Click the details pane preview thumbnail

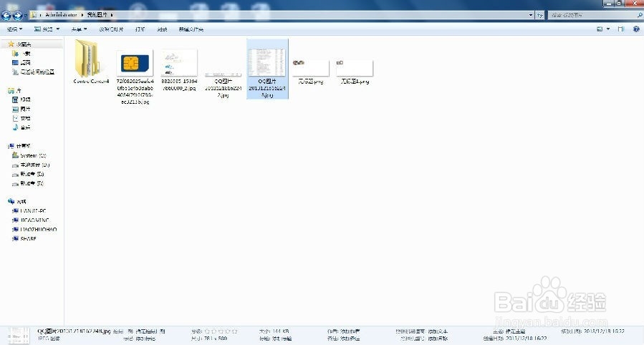coord(18,335)
